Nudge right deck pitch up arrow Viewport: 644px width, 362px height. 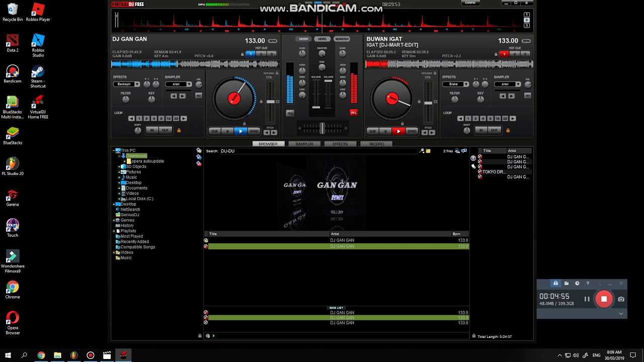coord(432,133)
